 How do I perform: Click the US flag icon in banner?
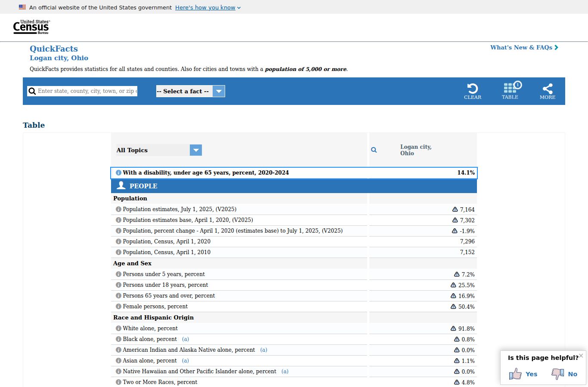click(22, 7)
